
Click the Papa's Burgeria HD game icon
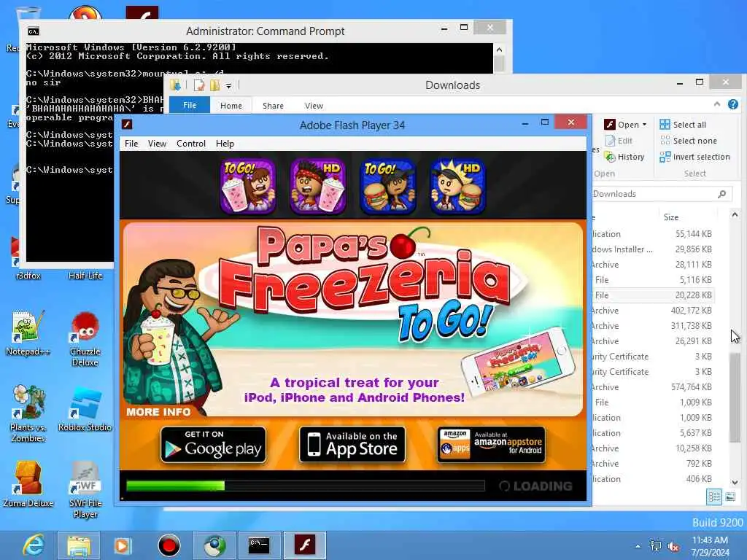(458, 186)
